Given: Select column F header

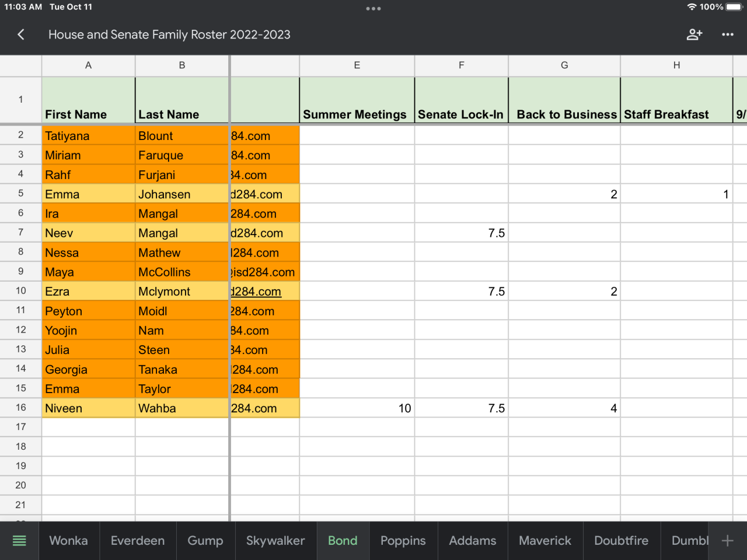Looking at the screenshot, I should pyautogui.click(x=462, y=65).
